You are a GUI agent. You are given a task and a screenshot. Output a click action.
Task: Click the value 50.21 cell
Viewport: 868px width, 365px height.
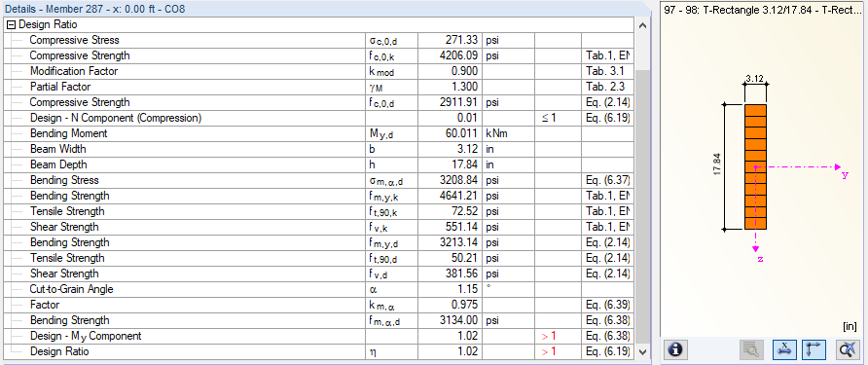tap(451, 258)
